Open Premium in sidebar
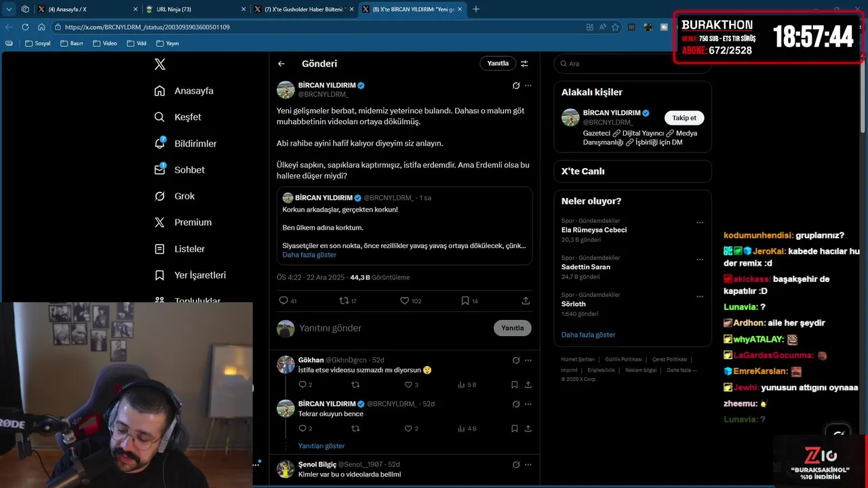The height and width of the screenshot is (488, 868). click(182, 222)
